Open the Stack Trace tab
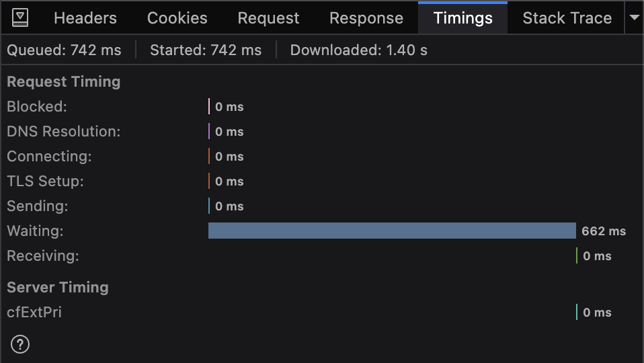This screenshot has height=363, width=644. click(x=567, y=18)
